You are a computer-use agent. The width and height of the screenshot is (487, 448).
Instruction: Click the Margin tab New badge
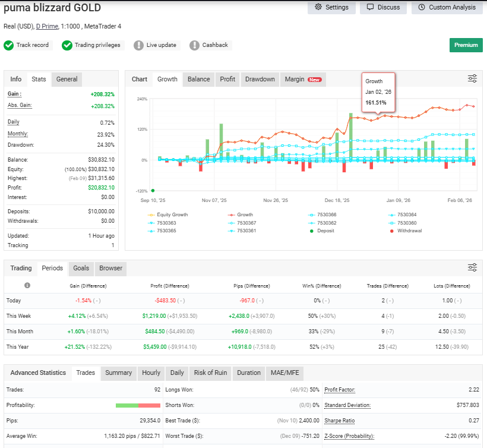tap(314, 80)
